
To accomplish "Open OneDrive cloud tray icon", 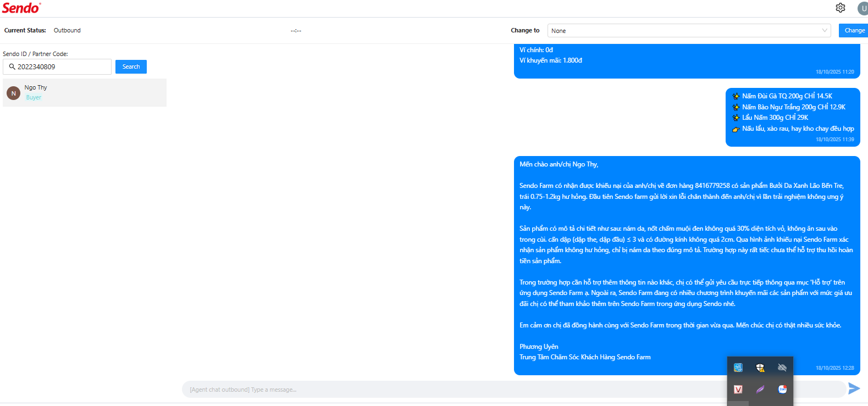I will (x=782, y=368).
